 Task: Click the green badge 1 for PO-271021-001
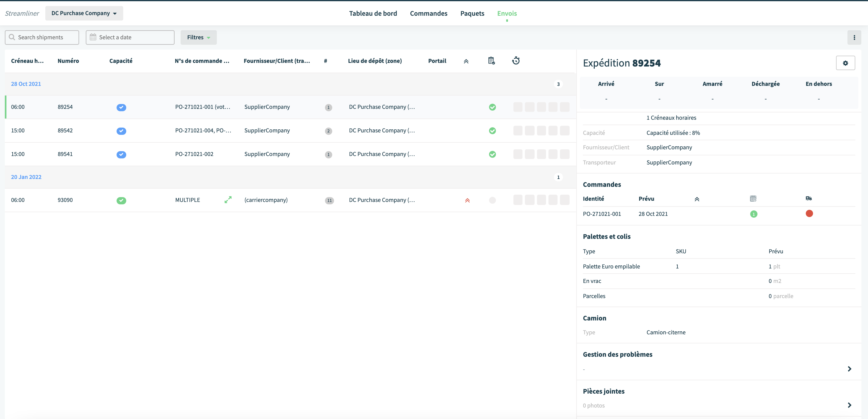coord(754,214)
